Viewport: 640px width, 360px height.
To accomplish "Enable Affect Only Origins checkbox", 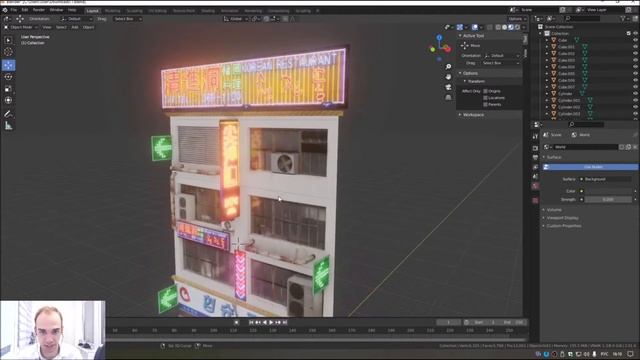I will tap(485, 91).
